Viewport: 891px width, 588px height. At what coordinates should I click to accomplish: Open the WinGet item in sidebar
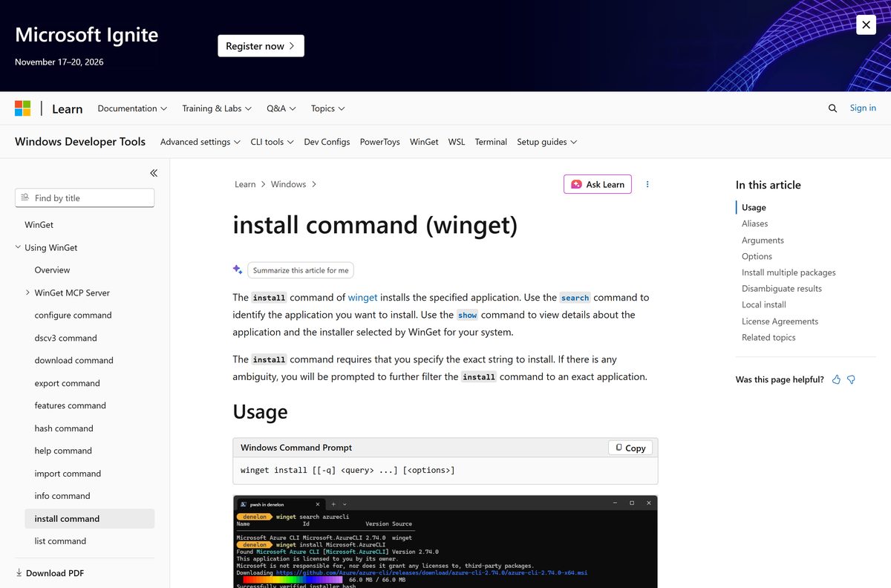tap(39, 225)
